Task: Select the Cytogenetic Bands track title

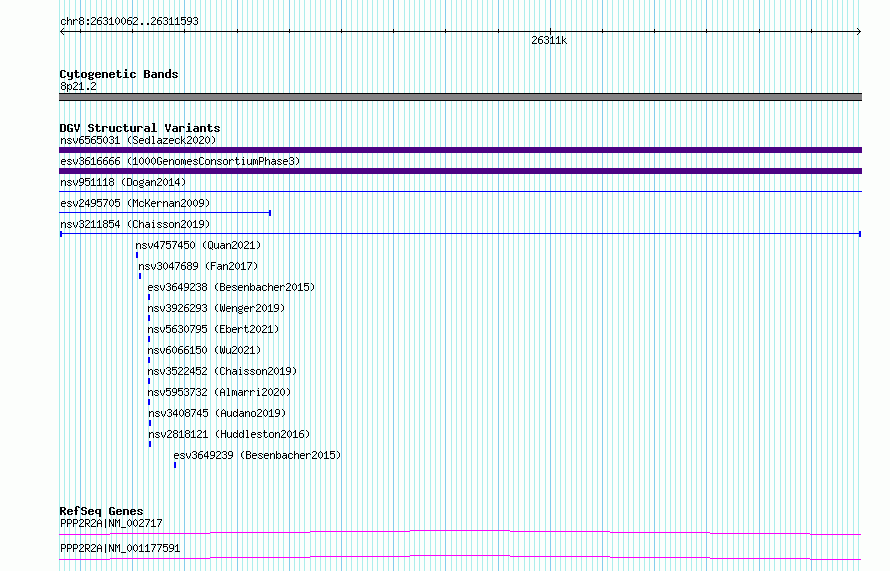Action: click(119, 74)
